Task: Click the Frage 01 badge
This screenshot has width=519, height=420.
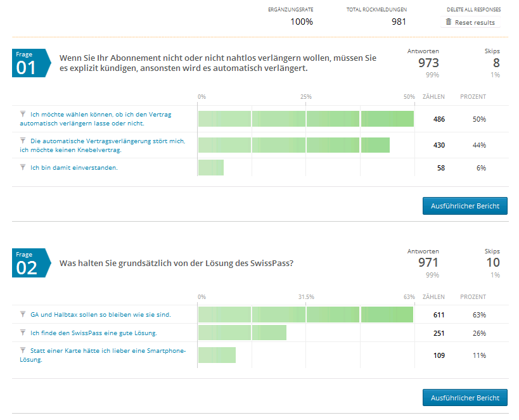Action: point(32,63)
